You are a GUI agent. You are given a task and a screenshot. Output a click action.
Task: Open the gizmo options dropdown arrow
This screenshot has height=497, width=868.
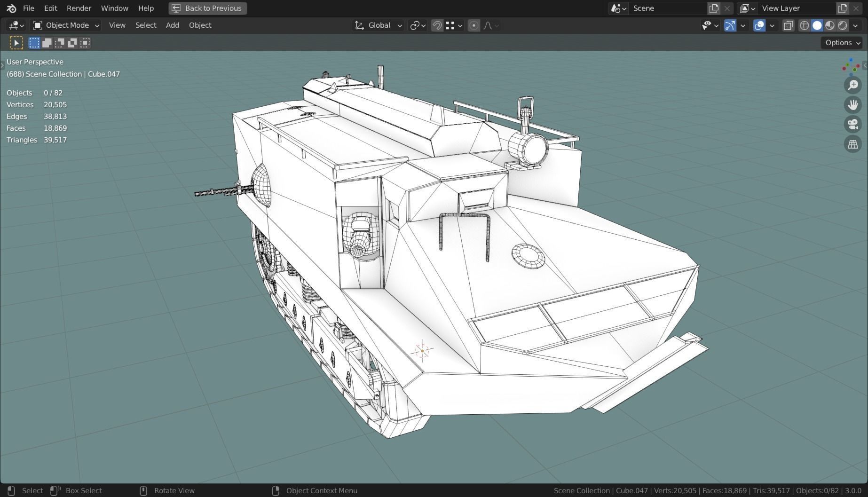coord(743,25)
